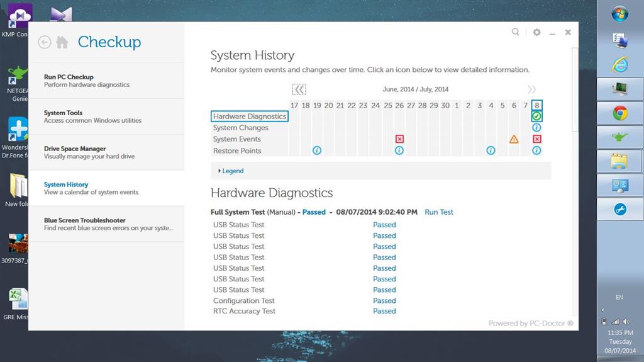Open the search magnifier icon

pos(515,31)
